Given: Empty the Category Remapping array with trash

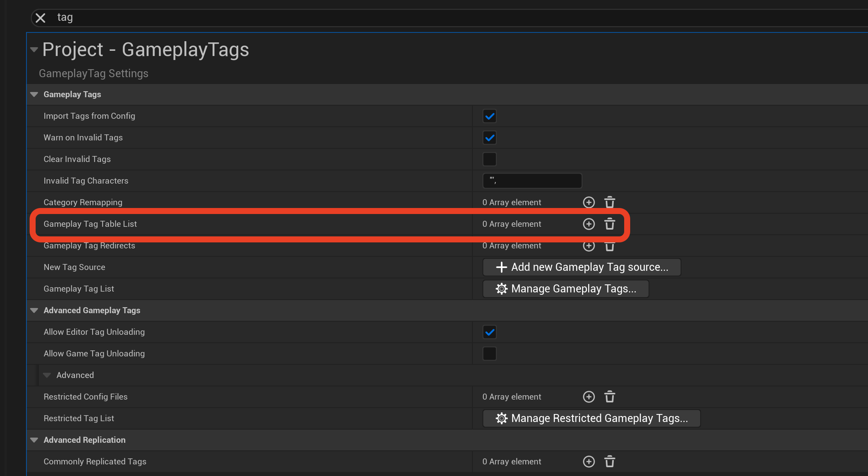Looking at the screenshot, I should [x=610, y=202].
